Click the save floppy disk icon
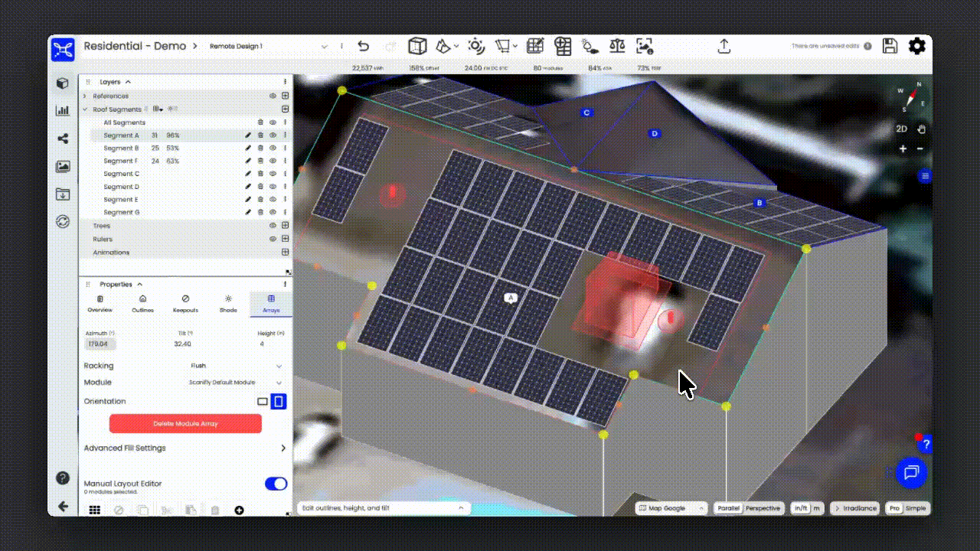Viewport: 980px width, 551px height. click(890, 46)
